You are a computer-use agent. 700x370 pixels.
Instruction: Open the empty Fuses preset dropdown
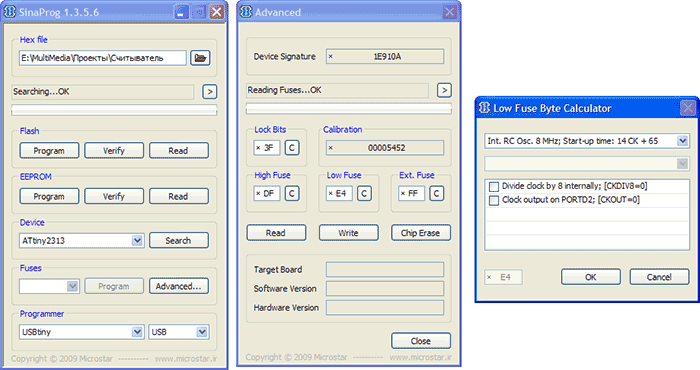tap(72, 286)
